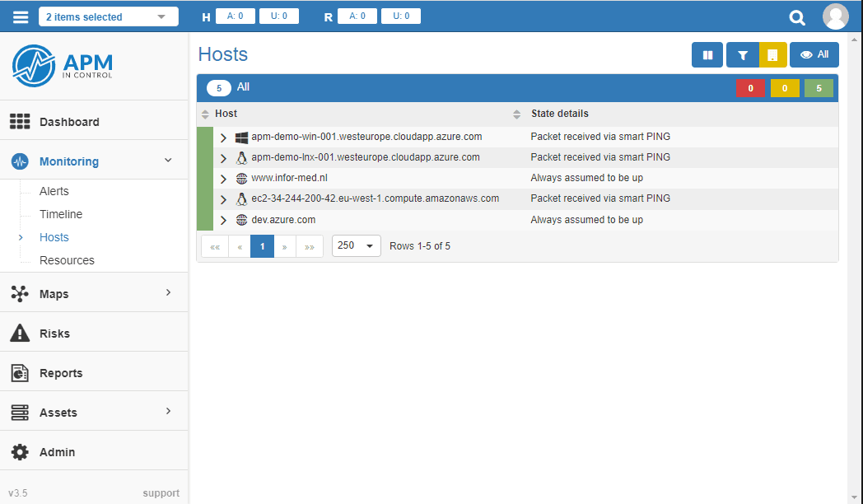Image resolution: width=863 pixels, height=504 pixels.
Task: Expand the www.infor-med.nl host row
Action: (x=223, y=179)
